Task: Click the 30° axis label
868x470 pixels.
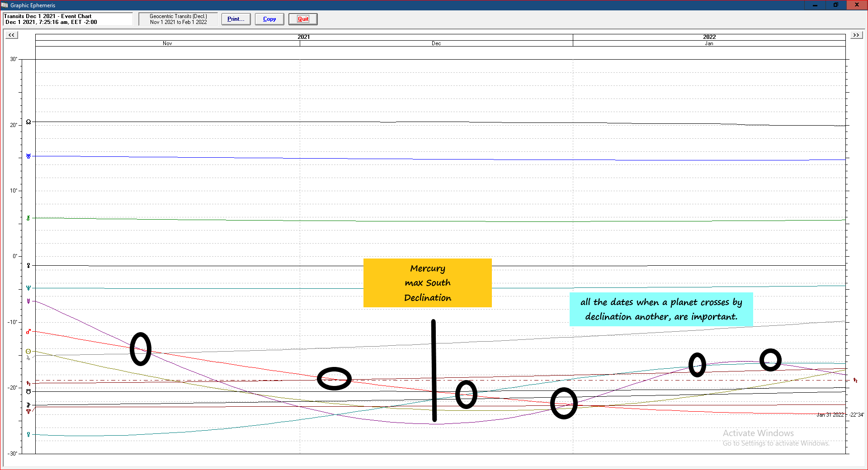Action: tap(14, 59)
